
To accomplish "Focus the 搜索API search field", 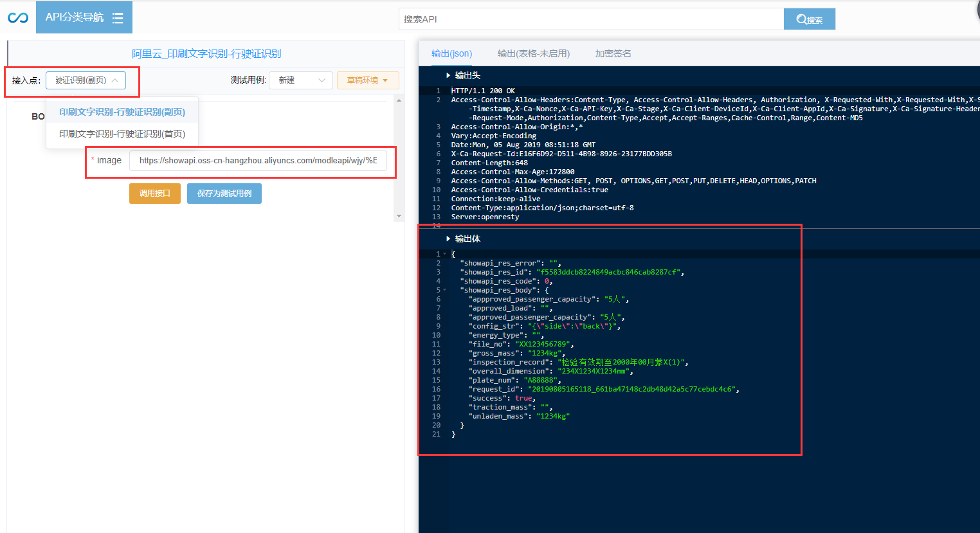I will (x=591, y=19).
